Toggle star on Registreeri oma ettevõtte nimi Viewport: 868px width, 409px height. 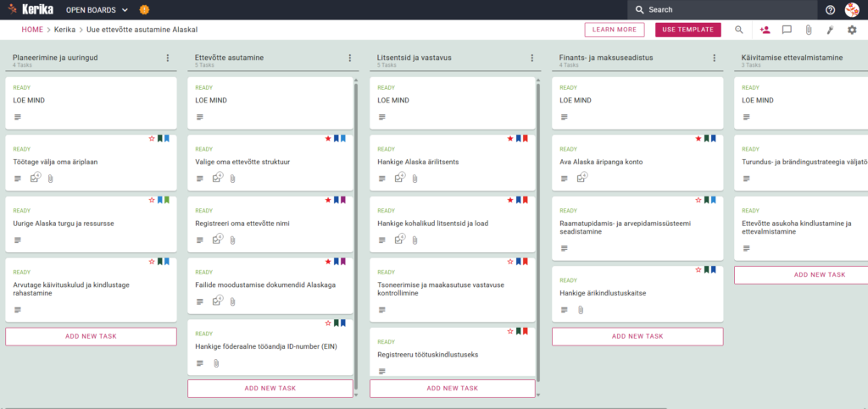coord(328,200)
